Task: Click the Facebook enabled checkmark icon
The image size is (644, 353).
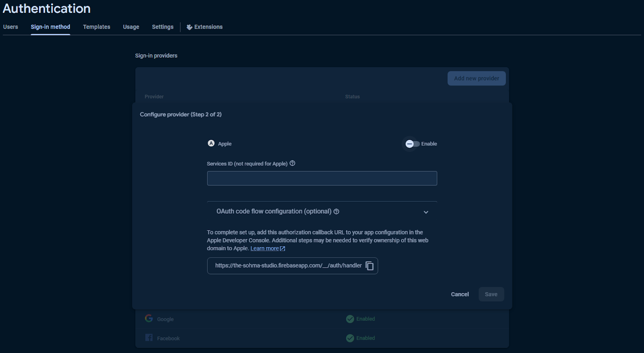Action: (x=350, y=338)
